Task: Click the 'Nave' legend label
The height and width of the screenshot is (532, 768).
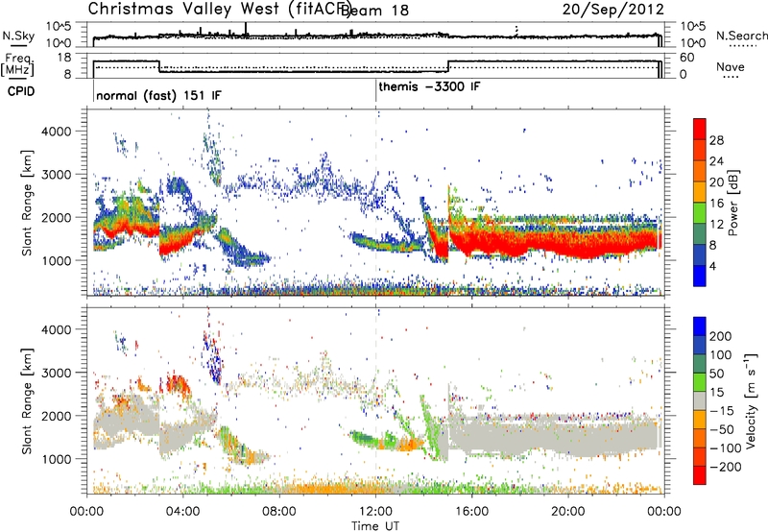Action: pos(731,67)
